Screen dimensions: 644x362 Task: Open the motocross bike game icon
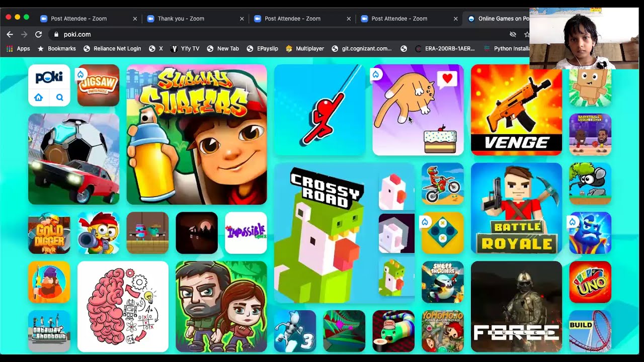click(x=443, y=184)
